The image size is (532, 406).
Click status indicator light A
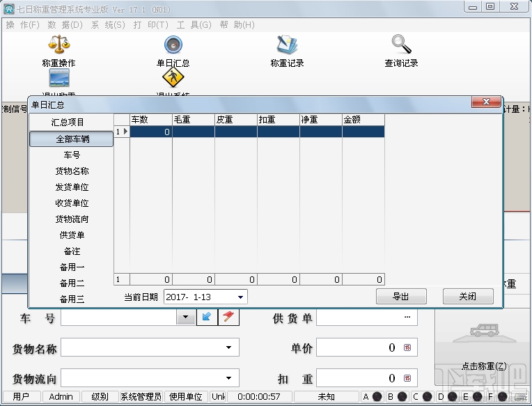coord(377,396)
